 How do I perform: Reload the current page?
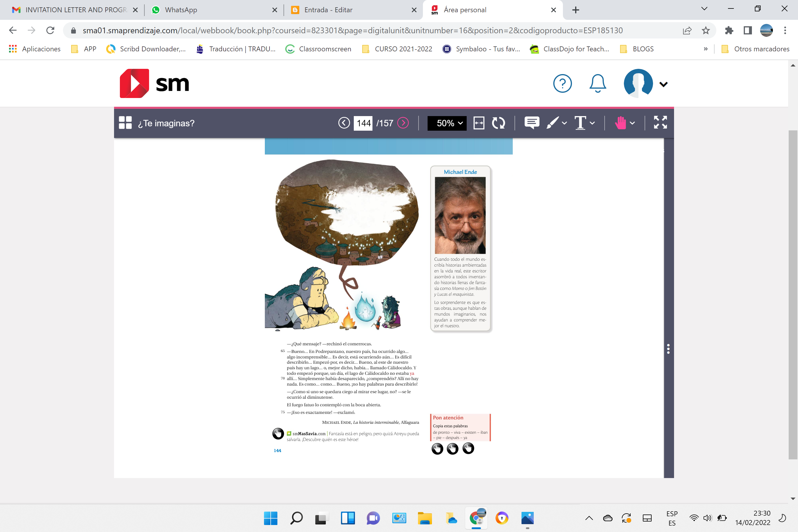click(x=50, y=31)
